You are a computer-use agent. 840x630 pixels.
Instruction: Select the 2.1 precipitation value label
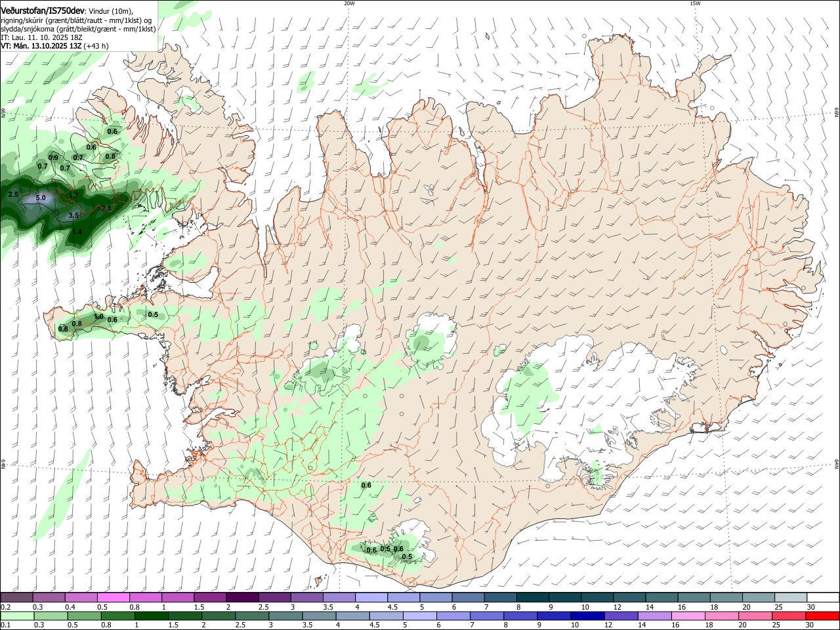tap(106, 208)
